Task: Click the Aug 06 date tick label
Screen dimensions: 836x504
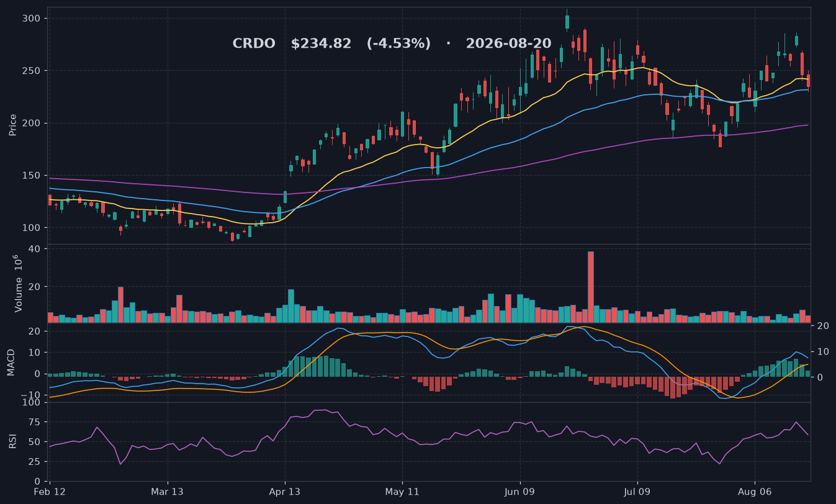Action: (755, 492)
